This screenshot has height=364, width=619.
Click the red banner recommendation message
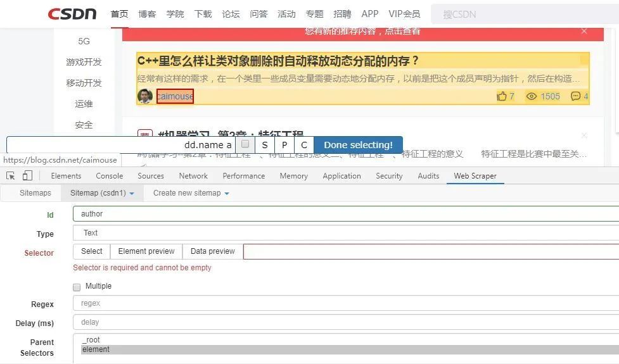pyautogui.click(x=362, y=31)
